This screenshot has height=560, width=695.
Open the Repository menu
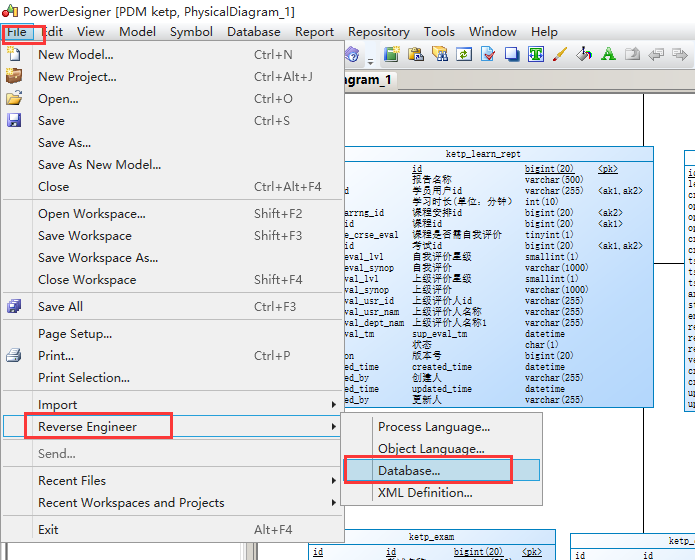point(379,32)
